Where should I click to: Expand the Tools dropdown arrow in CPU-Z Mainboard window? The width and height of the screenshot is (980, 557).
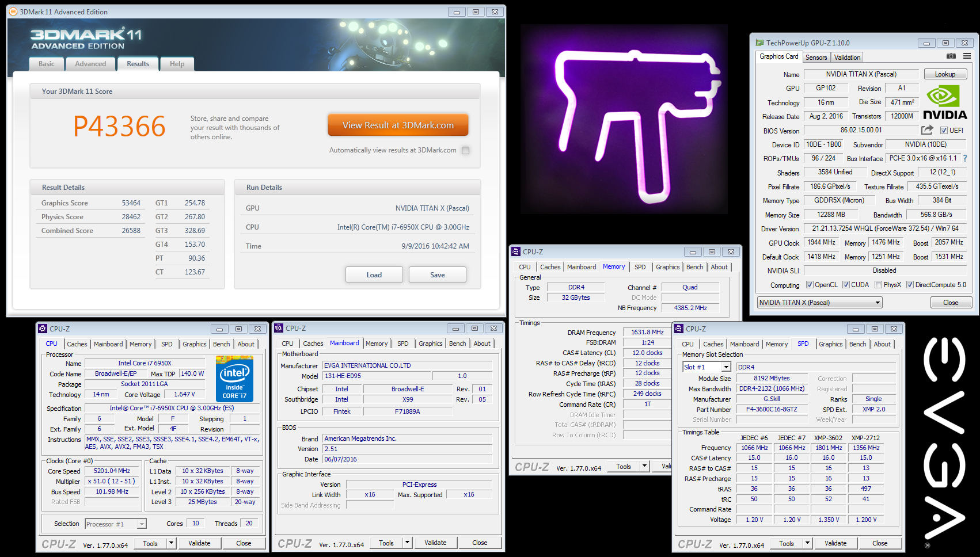click(407, 543)
